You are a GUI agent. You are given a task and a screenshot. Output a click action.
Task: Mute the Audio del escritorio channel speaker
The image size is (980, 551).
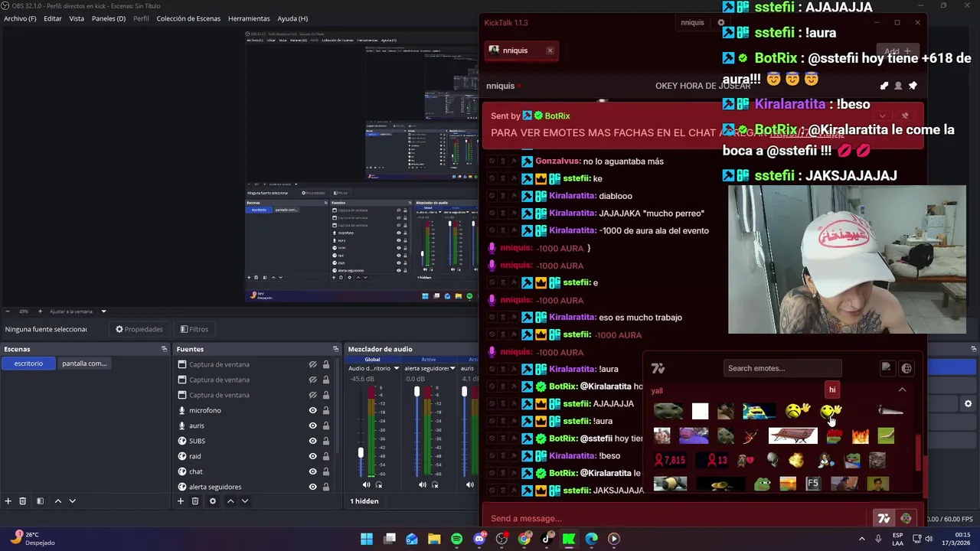pyautogui.click(x=366, y=484)
